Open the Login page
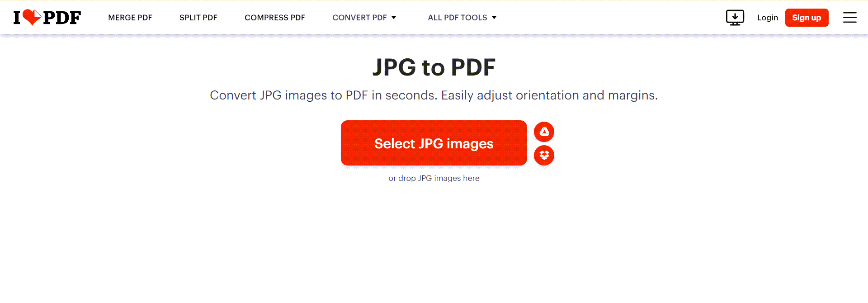 768,18
